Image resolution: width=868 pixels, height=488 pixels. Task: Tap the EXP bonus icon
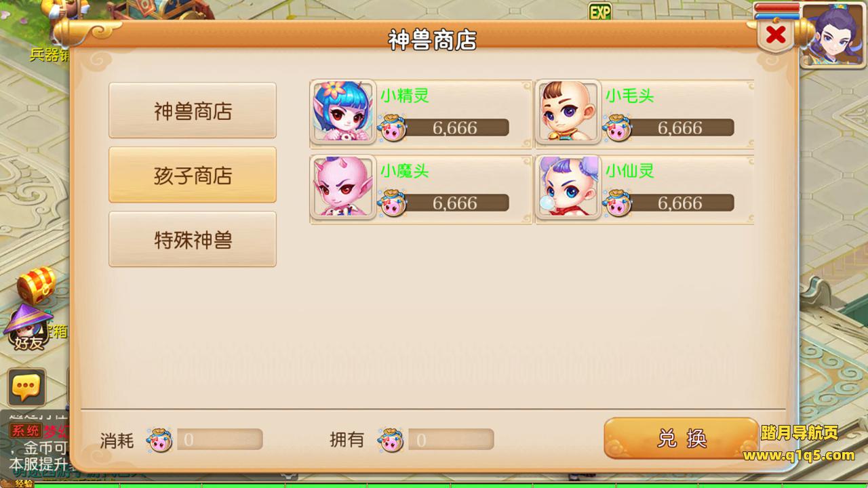[599, 12]
